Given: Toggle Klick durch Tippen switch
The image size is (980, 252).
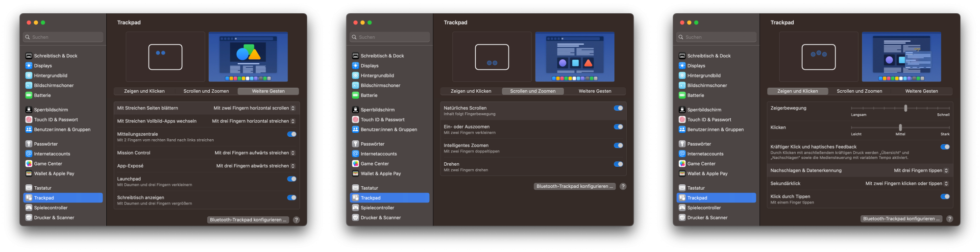Looking at the screenshot, I should point(945,197).
